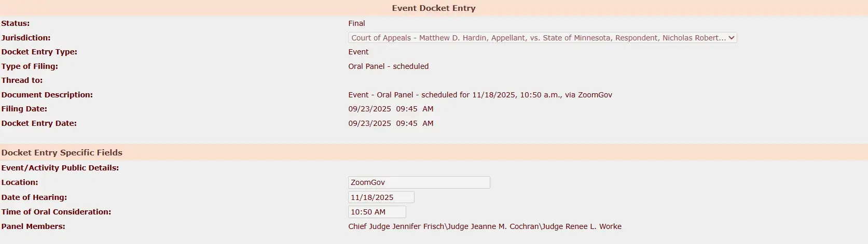The image size is (868, 244).
Task: Click the Time of Oral Consideration field
Action: click(x=377, y=212)
